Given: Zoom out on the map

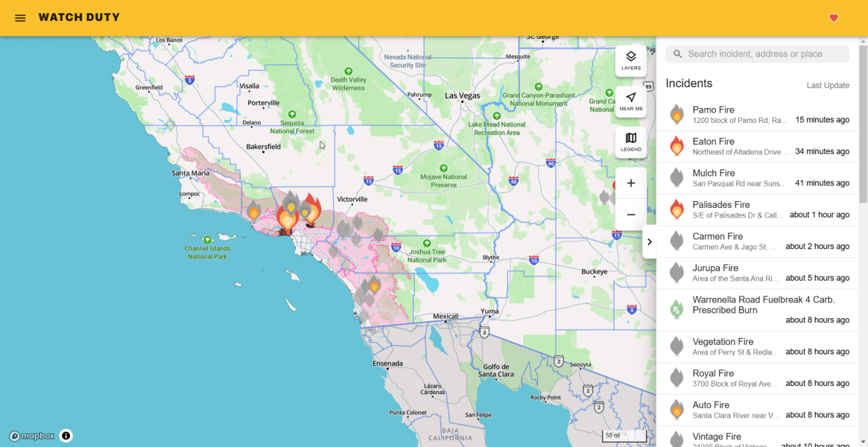Looking at the screenshot, I should pyautogui.click(x=630, y=215).
